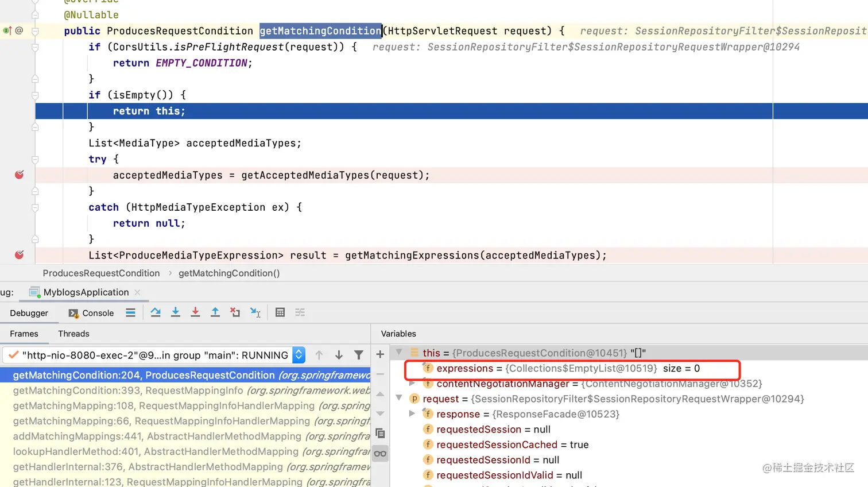This screenshot has width=868, height=487.
Task: Click the remove watch minus icon
Action: [380, 374]
